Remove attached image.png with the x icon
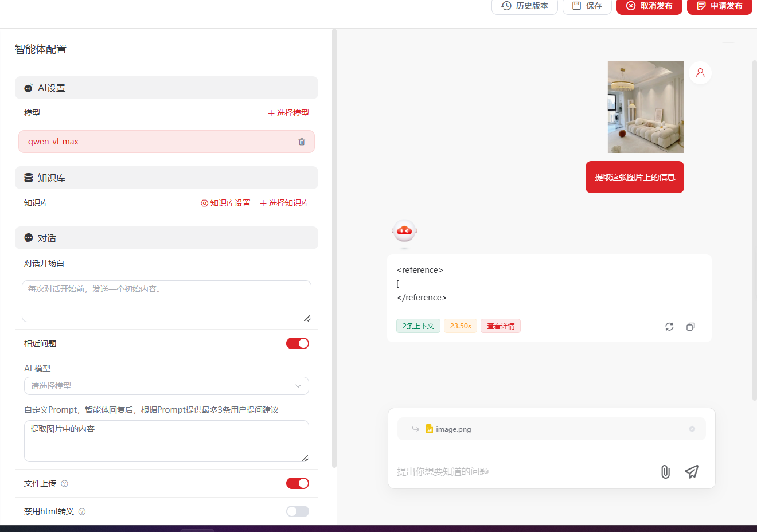 pyautogui.click(x=692, y=429)
